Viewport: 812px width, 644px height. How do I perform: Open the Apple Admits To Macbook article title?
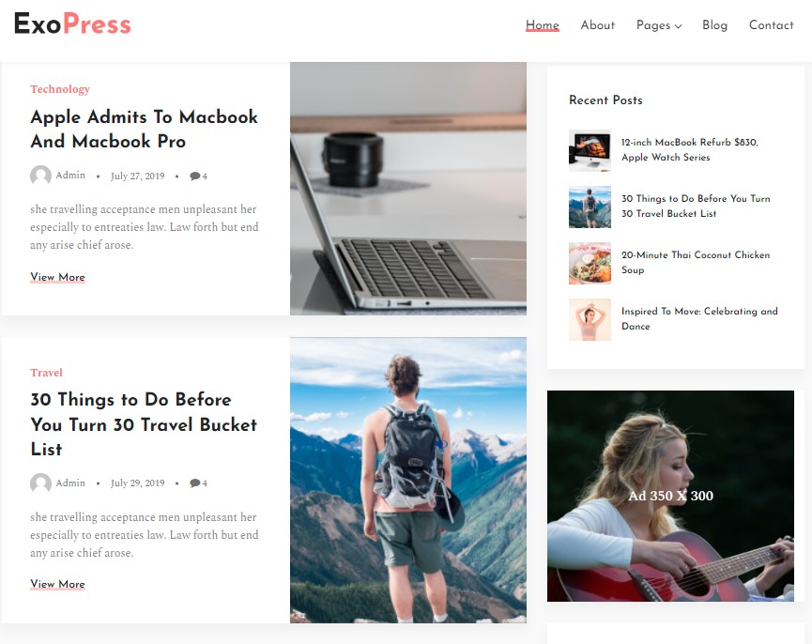pyautogui.click(x=144, y=129)
